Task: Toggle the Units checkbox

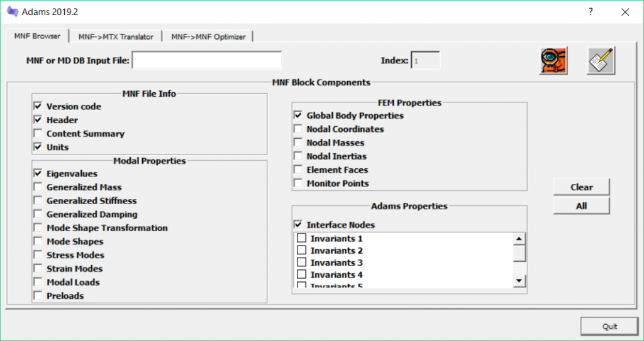Action: (38, 148)
